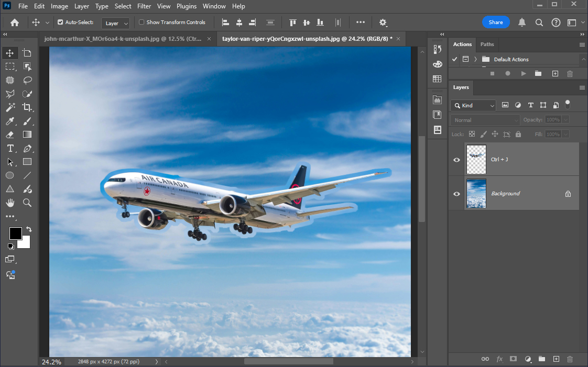Image resolution: width=588 pixels, height=367 pixels.
Task: Toggle Lock transparent pixels
Action: (x=472, y=134)
